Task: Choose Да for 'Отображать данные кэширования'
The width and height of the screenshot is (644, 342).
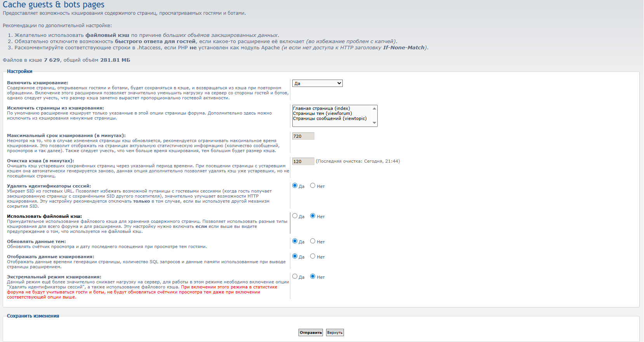Action: point(295,257)
